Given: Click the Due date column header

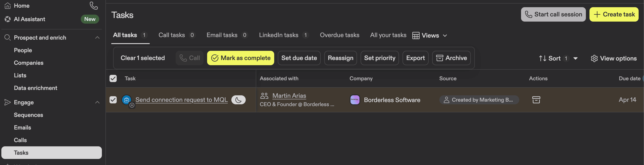Looking at the screenshot, I should point(629,79).
